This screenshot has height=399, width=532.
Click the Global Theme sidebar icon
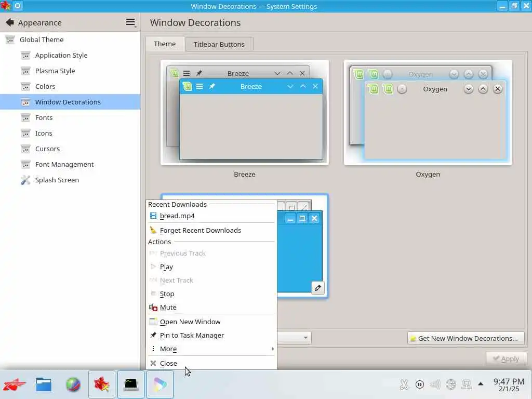10,39
